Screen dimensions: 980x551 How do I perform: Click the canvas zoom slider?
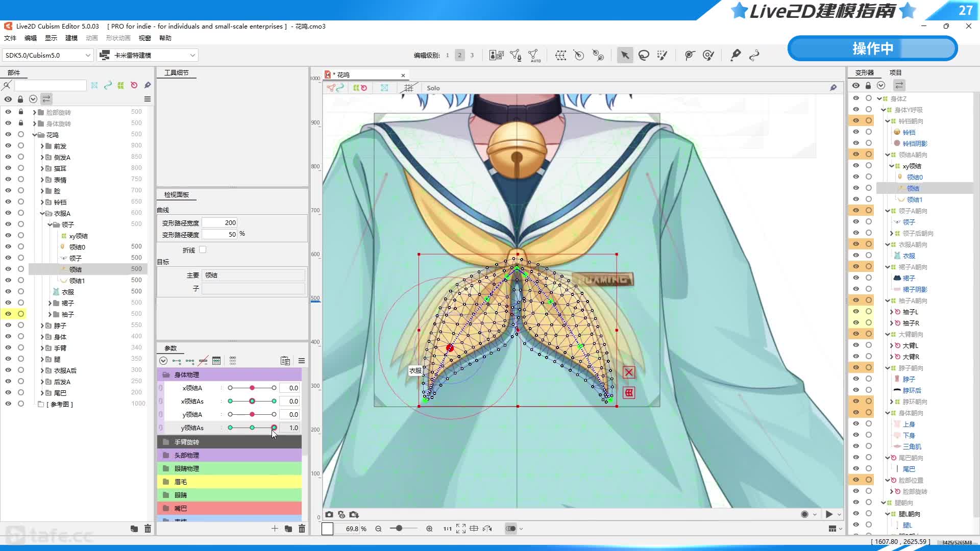point(403,529)
